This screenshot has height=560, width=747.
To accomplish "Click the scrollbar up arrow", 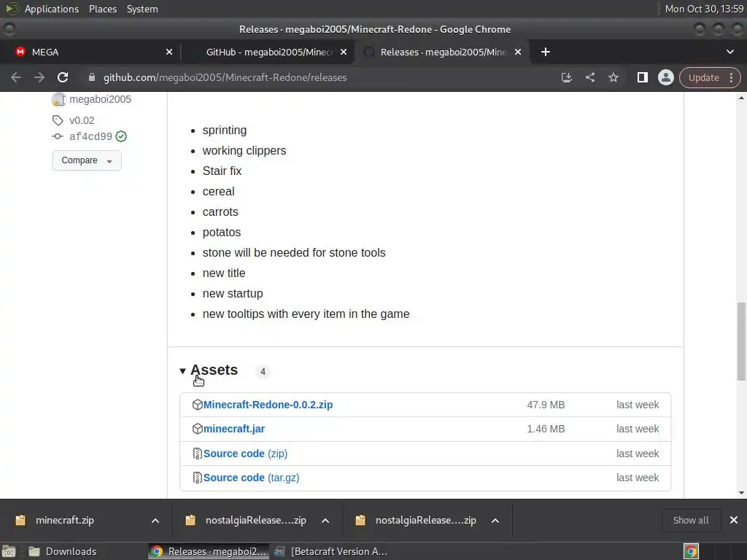I will (741, 98).
